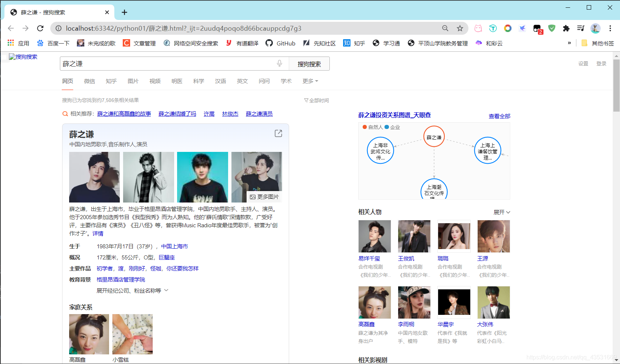Switch to the 英文 search tab

(x=243, y=81)
